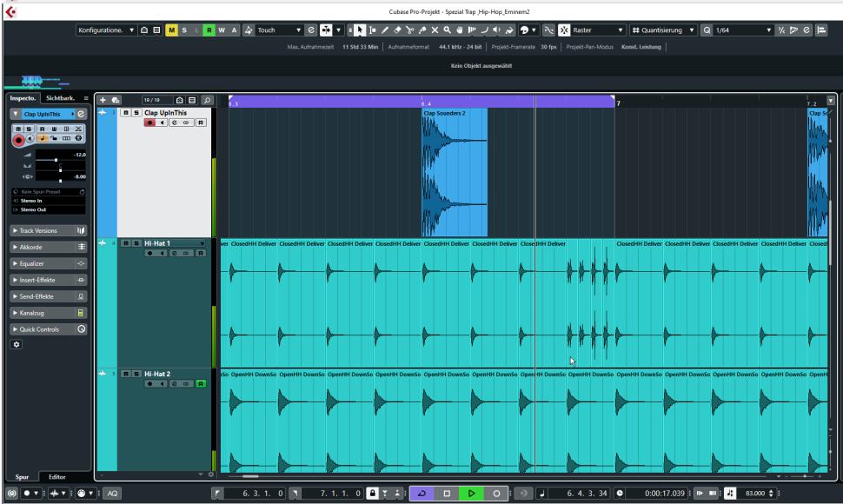Solo the Clap UpInThis track
843x504 pixels.
[x=135, y=113]
